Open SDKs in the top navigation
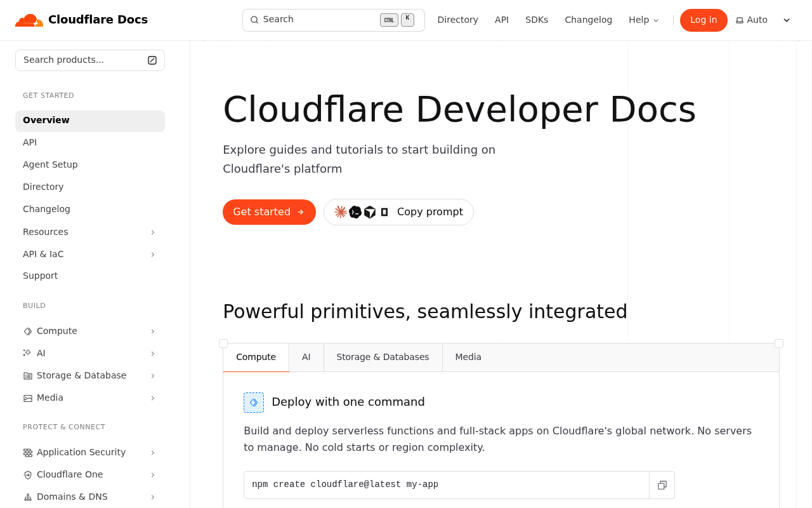Viewport: 812px width, 508px height. (x=537, y=20)
